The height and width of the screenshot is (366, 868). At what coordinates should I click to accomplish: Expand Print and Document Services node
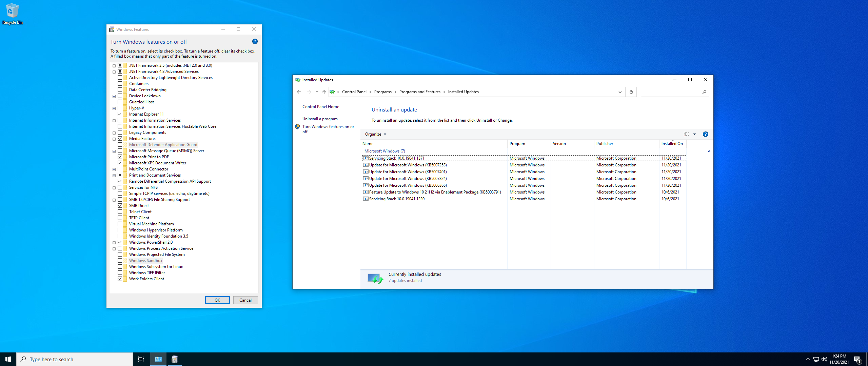pyautogui.click(x=114, y=176)
